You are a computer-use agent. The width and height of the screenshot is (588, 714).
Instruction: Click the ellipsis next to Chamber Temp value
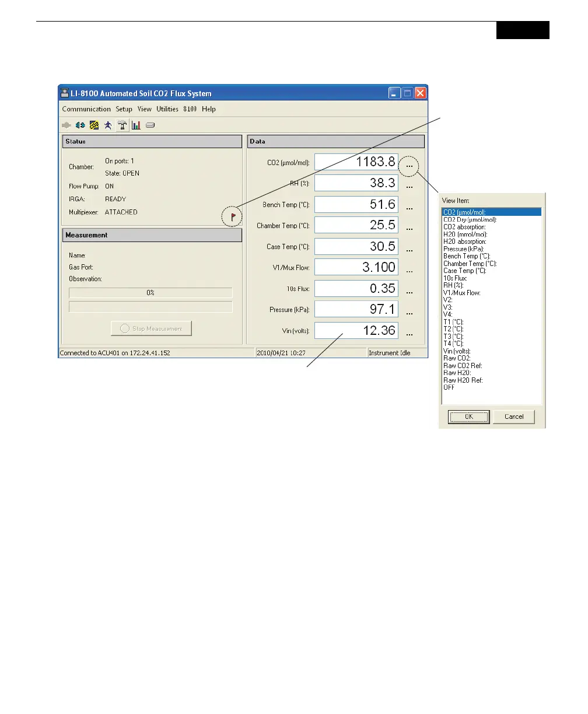(409, 229)
